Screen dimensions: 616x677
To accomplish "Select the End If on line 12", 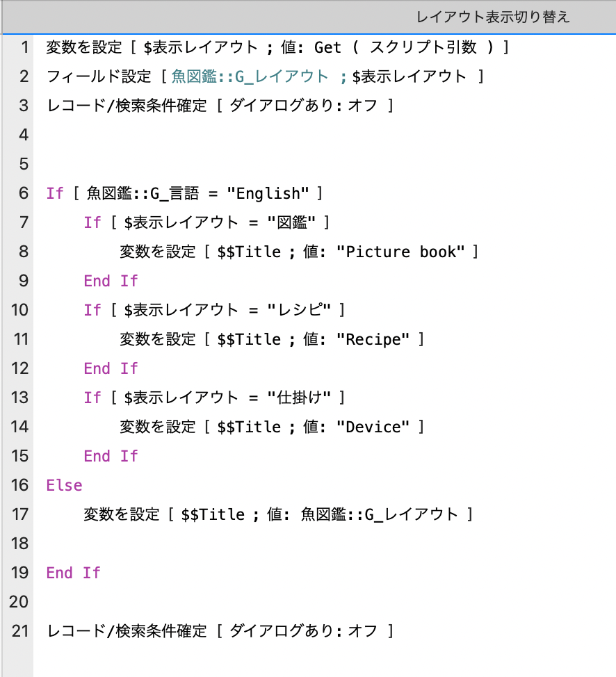I will click(x=111, y=368).
